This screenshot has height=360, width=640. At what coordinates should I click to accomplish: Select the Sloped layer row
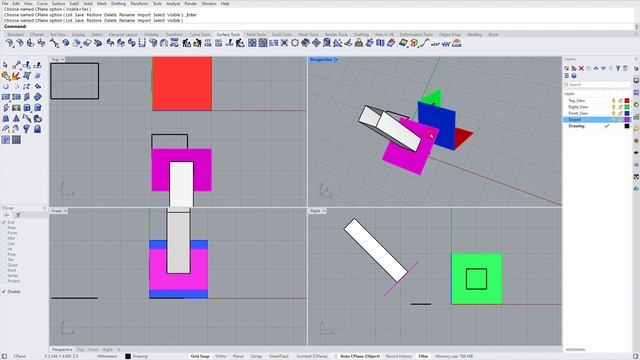tap(597, 120)
